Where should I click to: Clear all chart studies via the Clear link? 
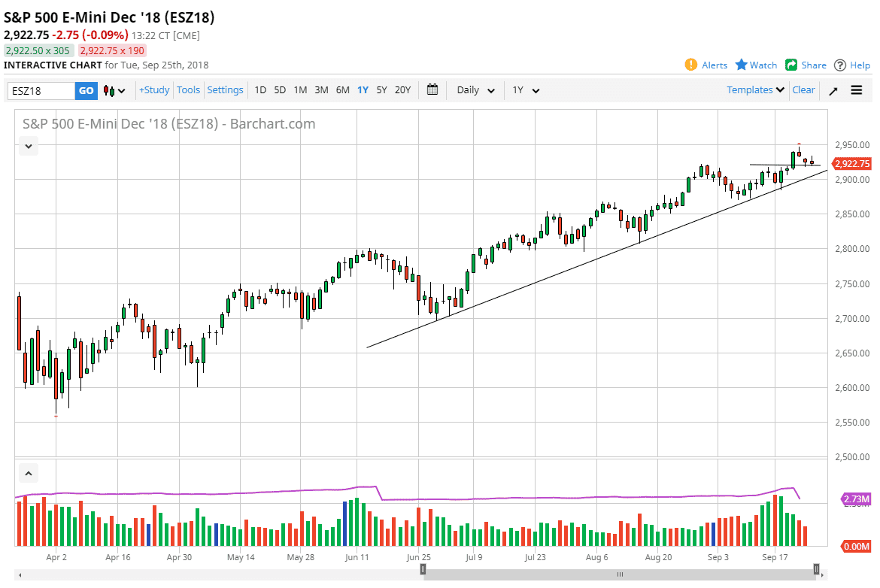tap(803, 89)
